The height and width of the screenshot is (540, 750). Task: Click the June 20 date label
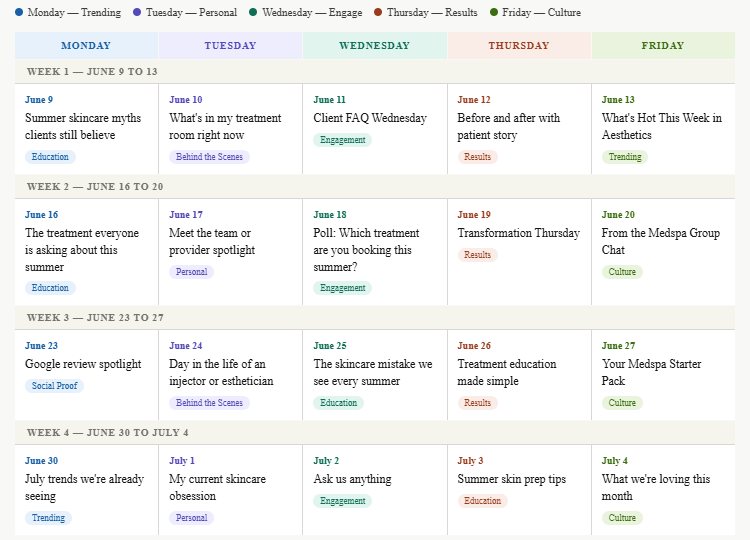[618, 215]
